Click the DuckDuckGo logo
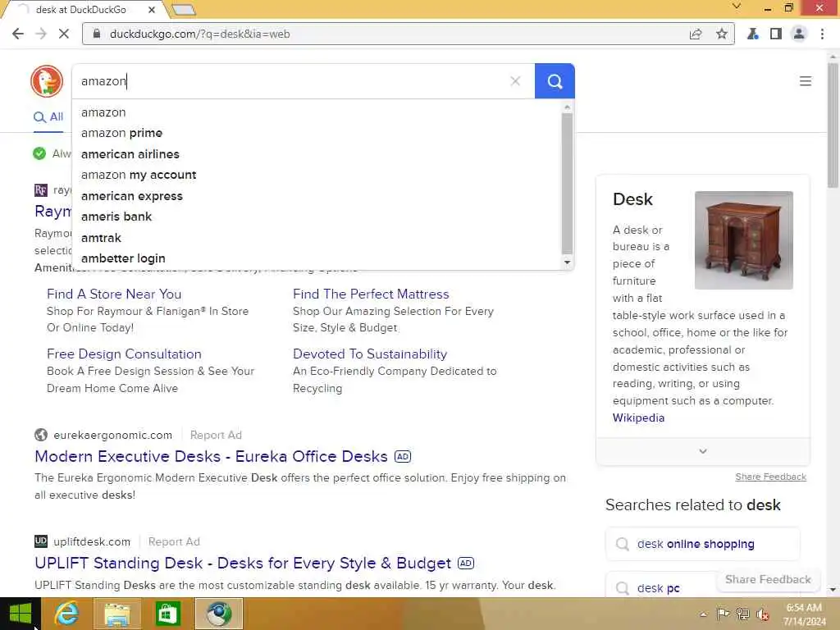Screen dimensions: 840x630 tap(47, 81)
